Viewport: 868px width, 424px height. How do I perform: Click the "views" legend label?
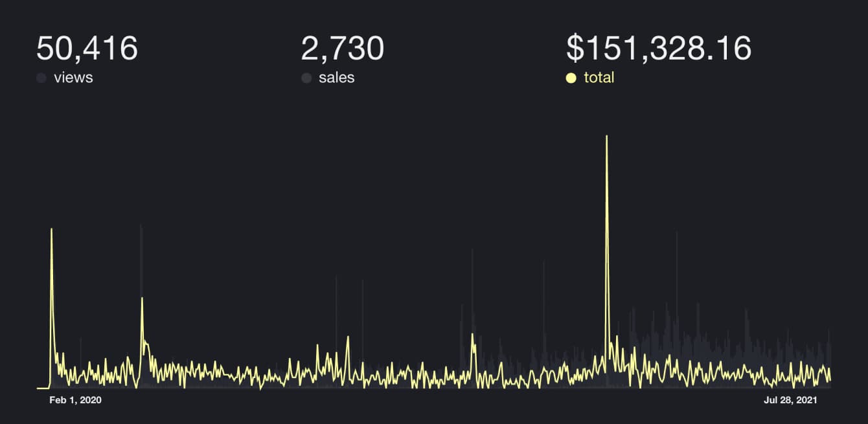pyautogui.click(x=73, y=78)
